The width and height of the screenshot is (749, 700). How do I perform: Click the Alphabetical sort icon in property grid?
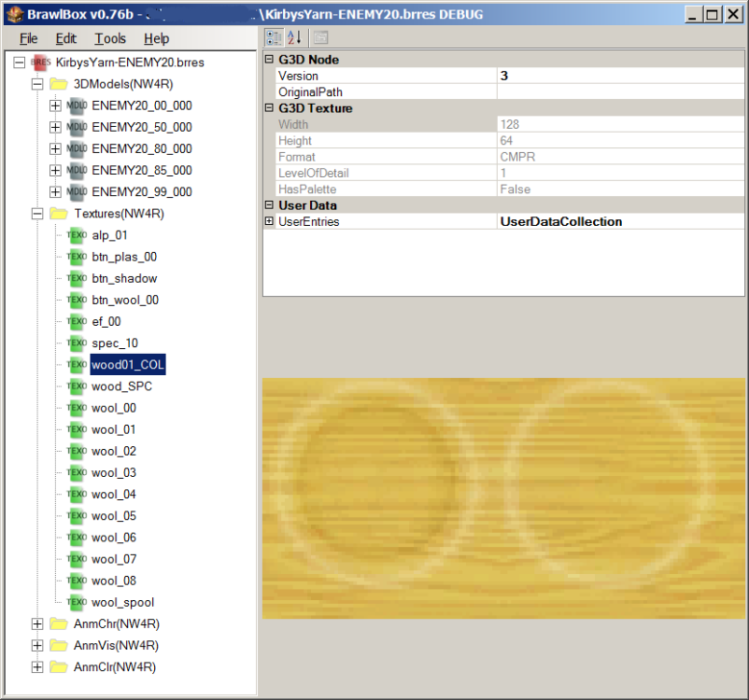click(295, 37)
